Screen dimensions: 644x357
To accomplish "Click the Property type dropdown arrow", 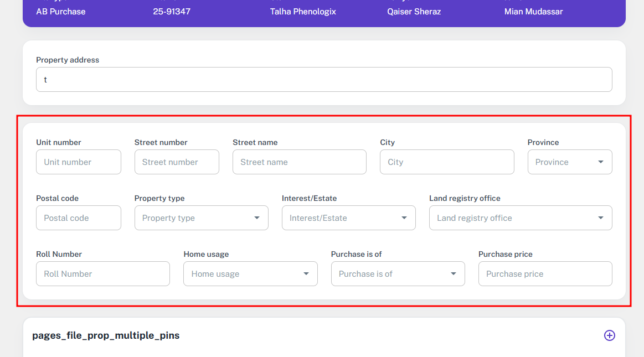I will coord(256,218).
